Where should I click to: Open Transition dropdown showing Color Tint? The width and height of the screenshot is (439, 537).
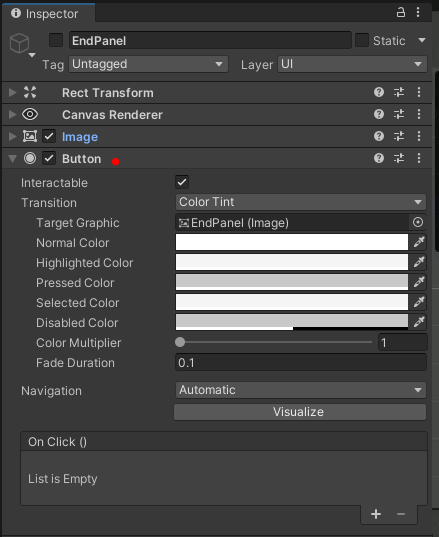pyautogui.click(x=301, y=202)
